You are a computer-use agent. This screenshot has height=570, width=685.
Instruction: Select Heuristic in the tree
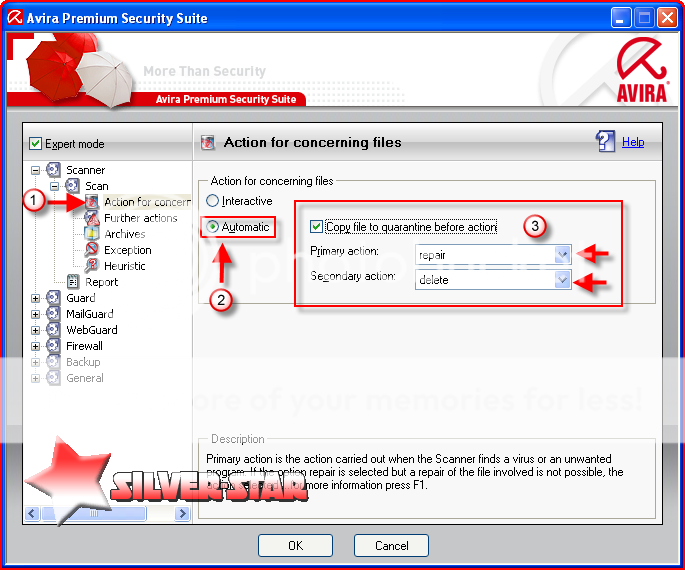pyautogui.click(x=125, y=266)
